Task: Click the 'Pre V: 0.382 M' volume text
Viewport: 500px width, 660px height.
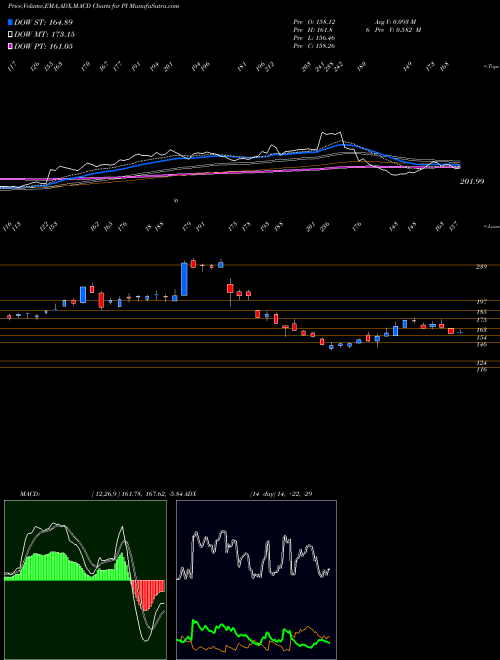Action: point(399,30)
